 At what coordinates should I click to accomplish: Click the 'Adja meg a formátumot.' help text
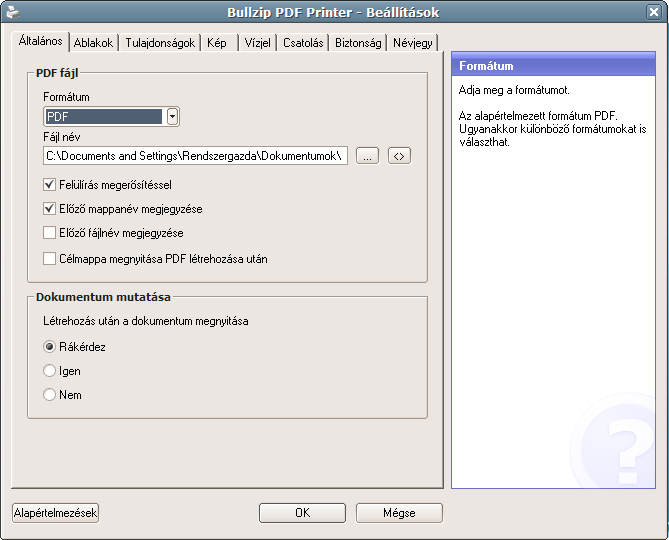pyautogui.click(x=514, y=90)
